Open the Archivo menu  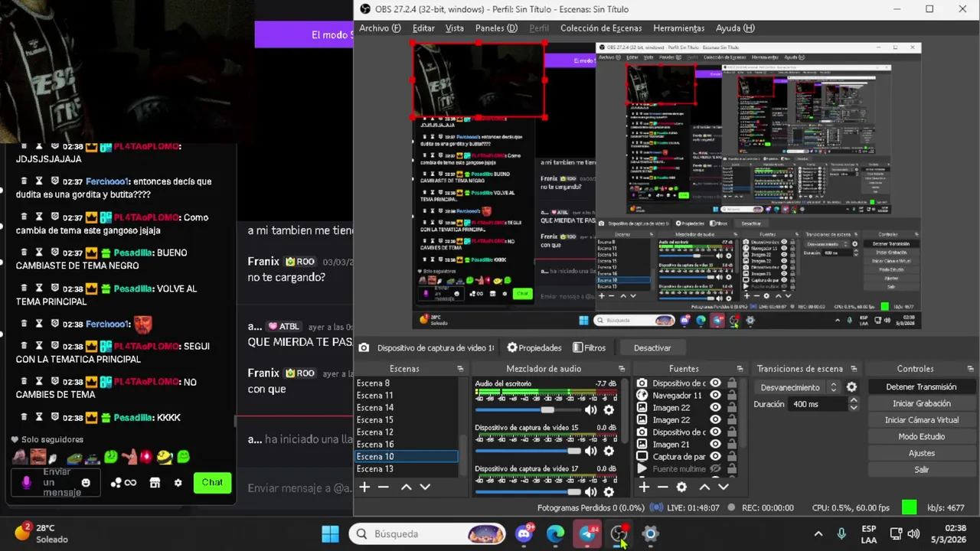pyautogui.click(x=380, y=28)
